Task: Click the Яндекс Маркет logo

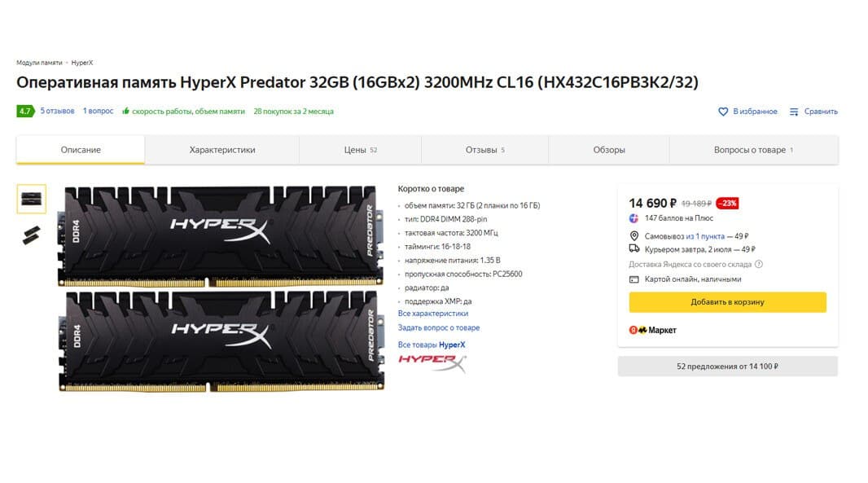Action: pyautogui.click(x=653, y=330)
